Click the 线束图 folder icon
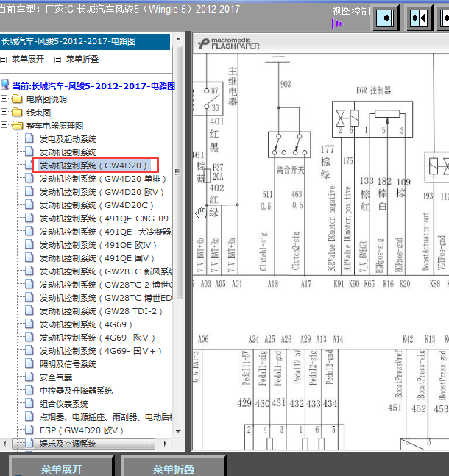 click(18, 113)
